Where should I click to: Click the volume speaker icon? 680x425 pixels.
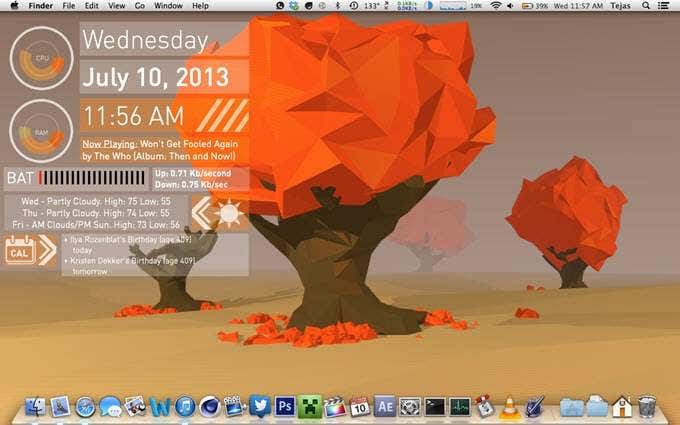(x=511, y=6)
